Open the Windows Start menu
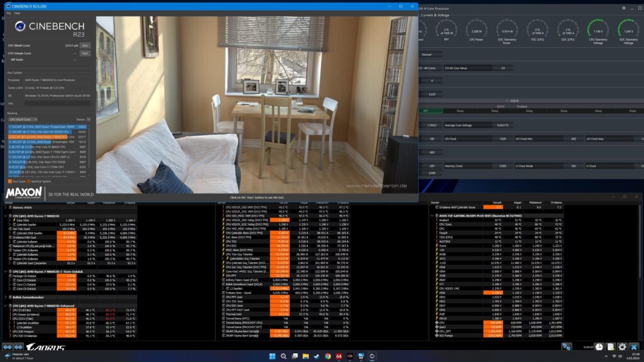 coord(272,356)
